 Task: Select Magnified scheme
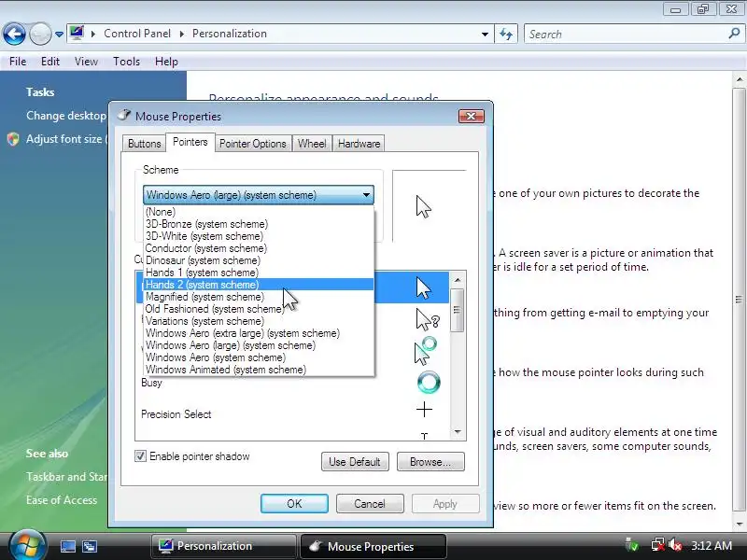[259, 297]
